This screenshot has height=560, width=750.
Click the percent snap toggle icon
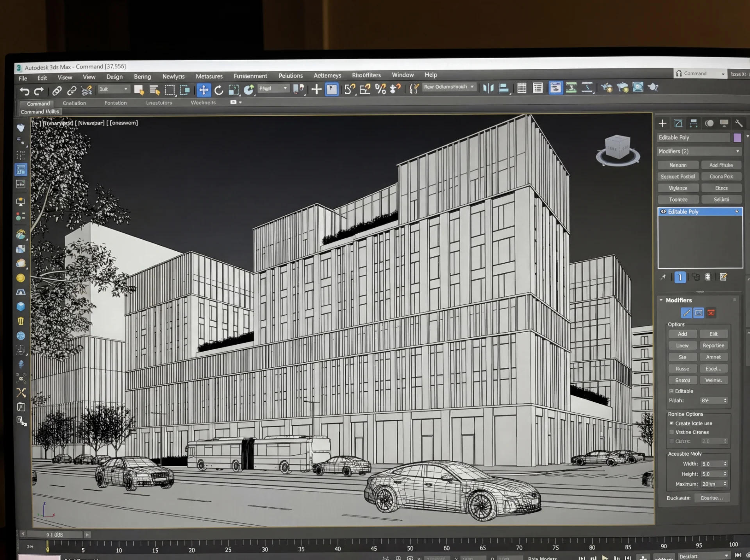point(380,89)
